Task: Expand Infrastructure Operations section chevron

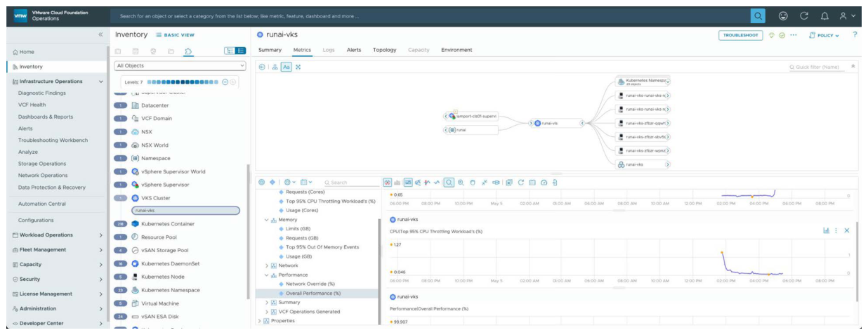Action: click(100, 81)
